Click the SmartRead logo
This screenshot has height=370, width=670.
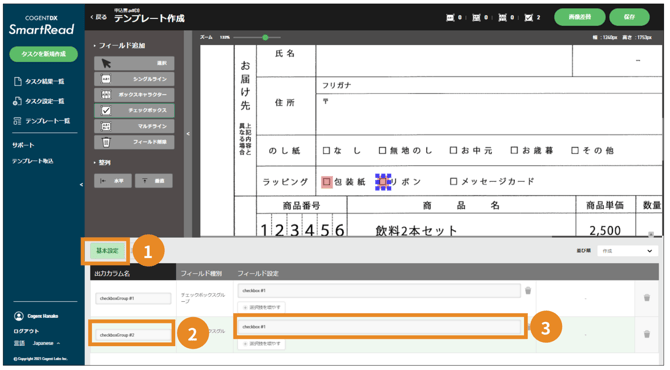[41, 26]
